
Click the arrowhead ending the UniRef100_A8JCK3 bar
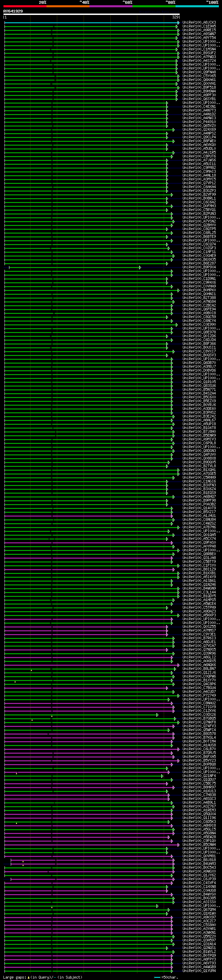[x=178, y=23]
